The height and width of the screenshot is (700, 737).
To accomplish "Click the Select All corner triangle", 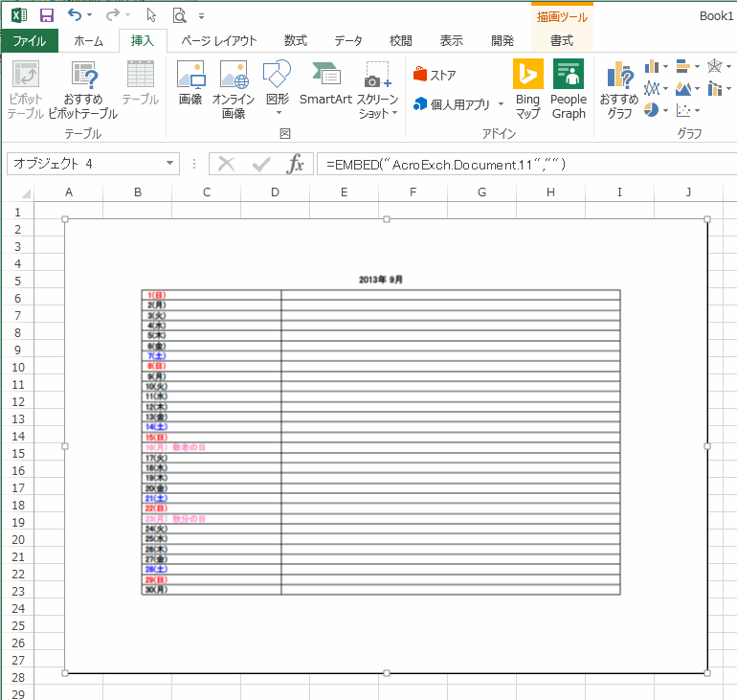I will [x=26, y=193].
